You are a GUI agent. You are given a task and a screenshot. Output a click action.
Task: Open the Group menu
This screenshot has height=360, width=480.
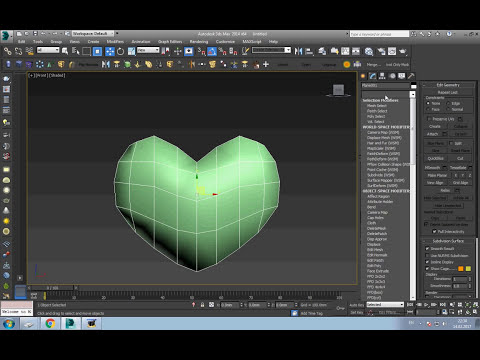(56, 42)
